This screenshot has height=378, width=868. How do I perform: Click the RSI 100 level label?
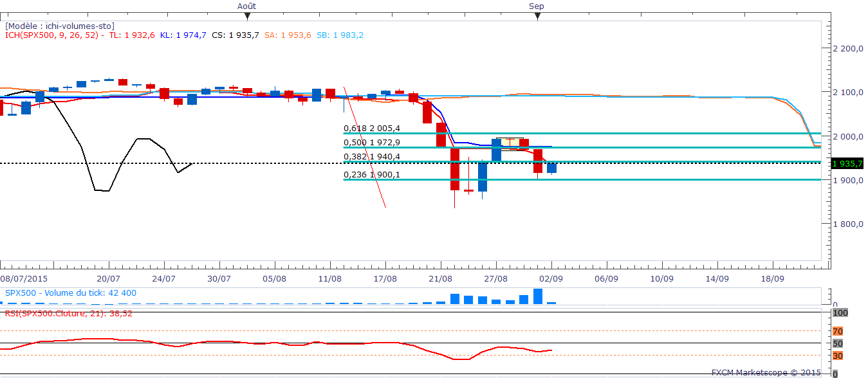point(840,312)
